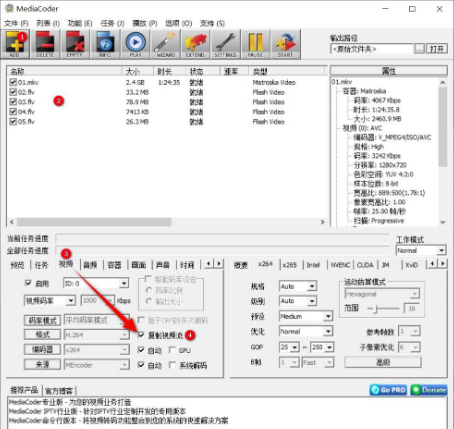Image resolution: width=454 pixels, height=429 pixels.
Task: Open the GOP 250 maximum dropdown
Action: pyautogui.click(x=322, y=347)
